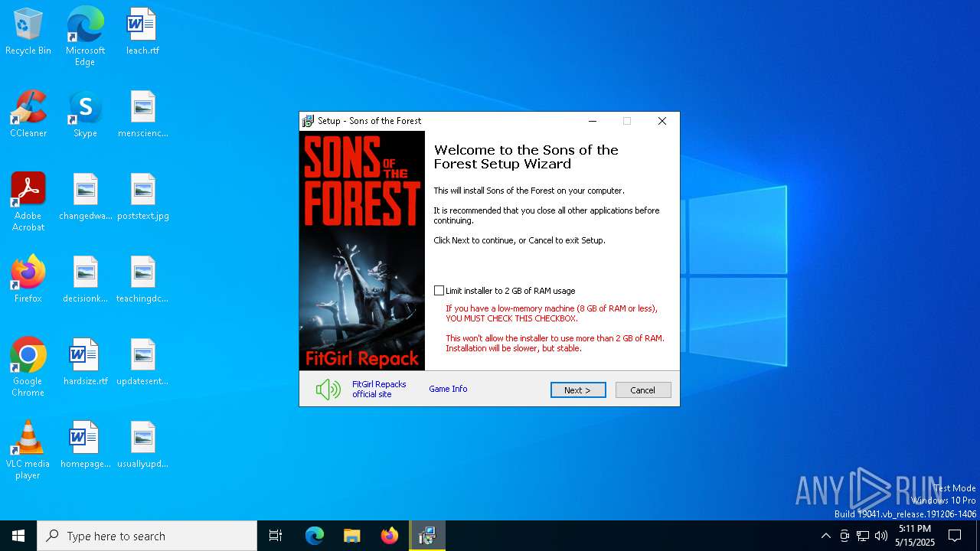The height and width of the screenshot is (551, 980).
Task: Select the teachingdc... image file
Action: (143, 280)
